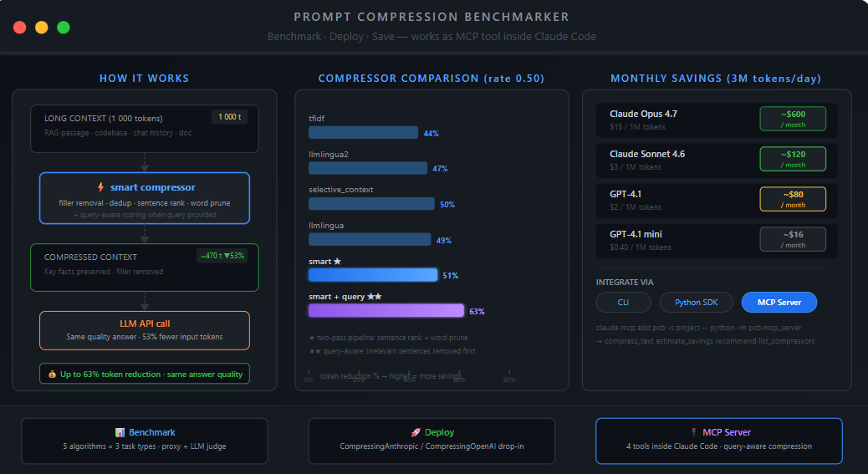Click the 'filler removal · dedup' description line

[145, 203]
